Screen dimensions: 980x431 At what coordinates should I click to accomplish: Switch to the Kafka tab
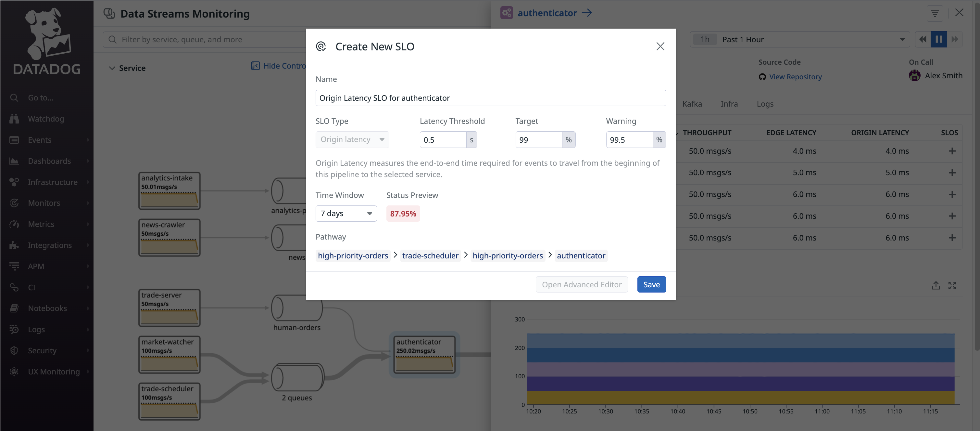692,104
